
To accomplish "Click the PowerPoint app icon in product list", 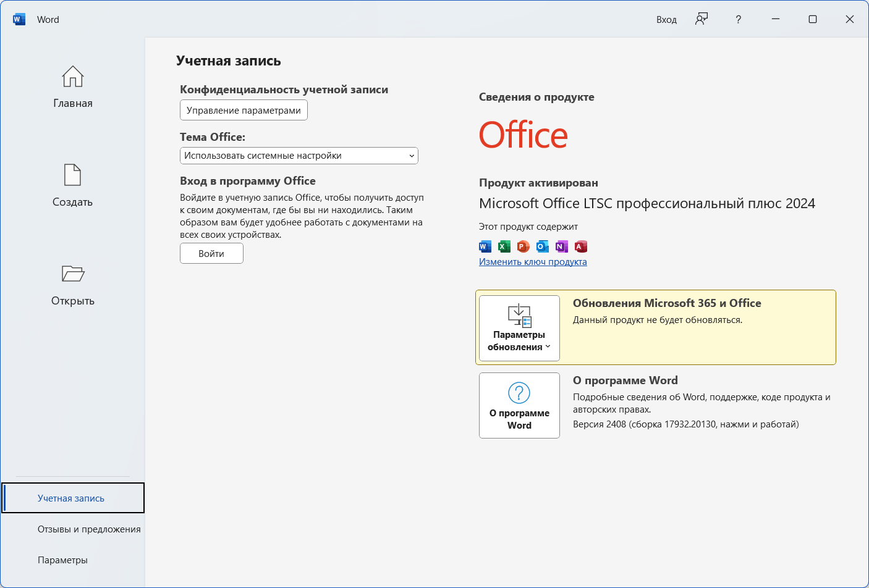I will click(524, 247).
